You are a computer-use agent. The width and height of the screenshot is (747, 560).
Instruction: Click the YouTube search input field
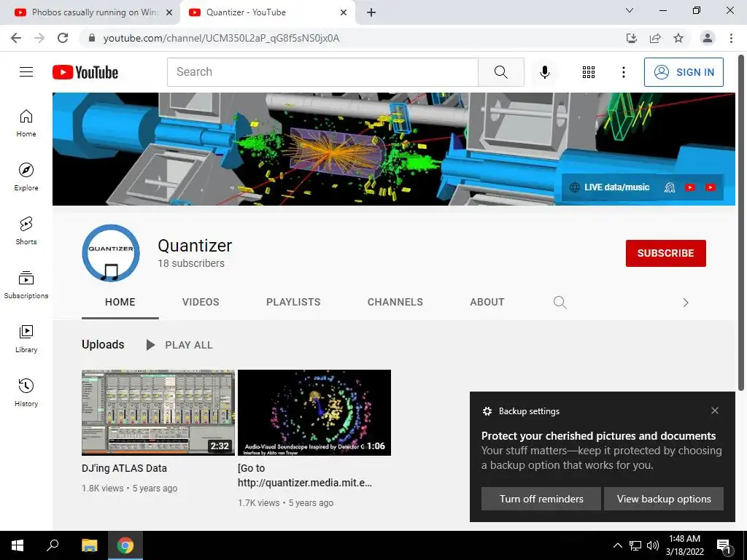click(322, 72)
